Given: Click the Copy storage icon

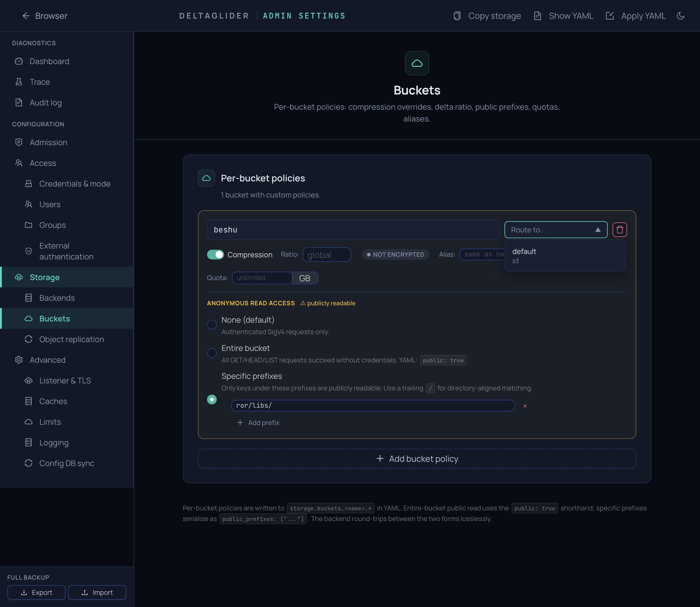Looking at the screenshot, I should click(457, 15).
